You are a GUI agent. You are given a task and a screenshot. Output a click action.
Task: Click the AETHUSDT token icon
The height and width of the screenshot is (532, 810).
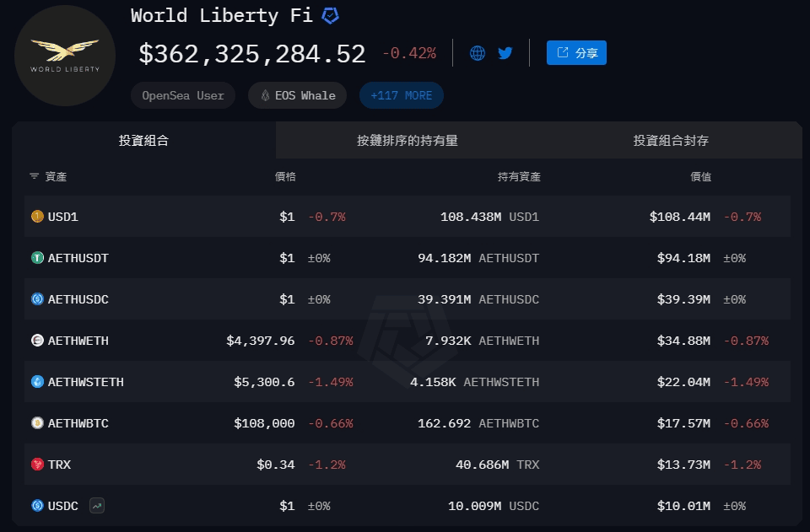point(37,258)
